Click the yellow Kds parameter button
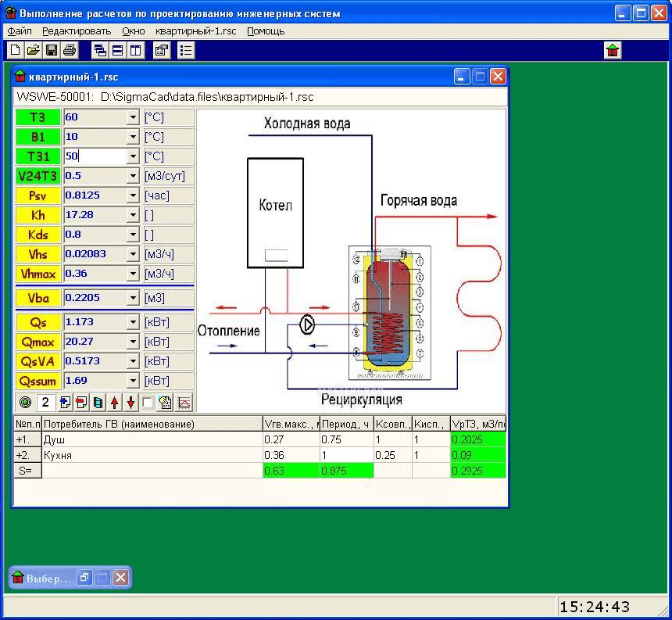The height and width of the screenshot is (620, 672). [38, 235]
